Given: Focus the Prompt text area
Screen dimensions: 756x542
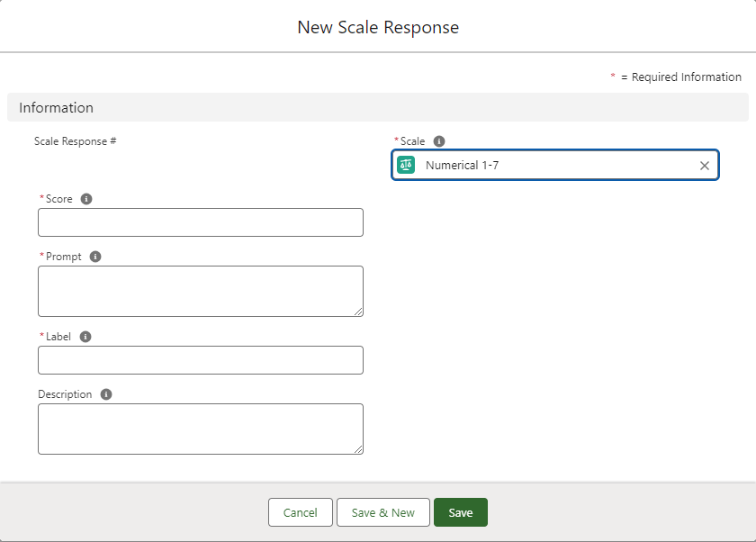Looking at the screenshot, I should [x=200, y=291].
